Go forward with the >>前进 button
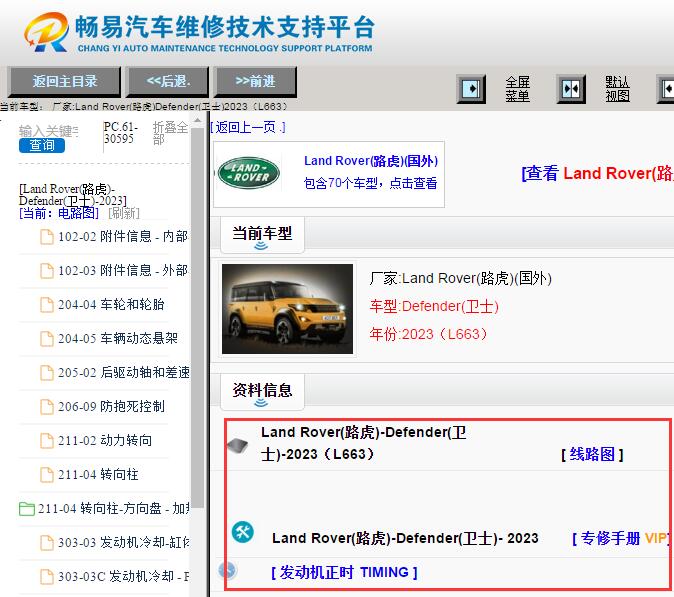Screen dimensions: 674x597 [x=255, y=81]
